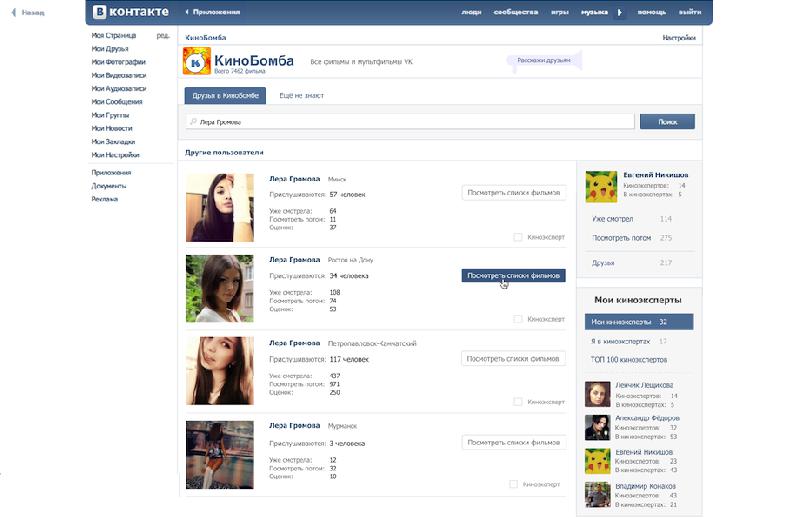
Task: Open Мои Фотографии in left menu
Action: 118,62
